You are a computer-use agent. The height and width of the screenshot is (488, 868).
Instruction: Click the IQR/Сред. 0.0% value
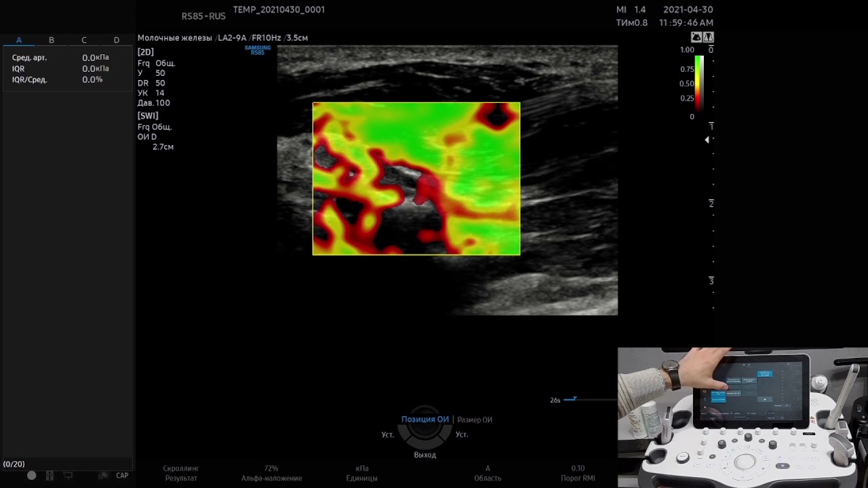click(92, 80)
